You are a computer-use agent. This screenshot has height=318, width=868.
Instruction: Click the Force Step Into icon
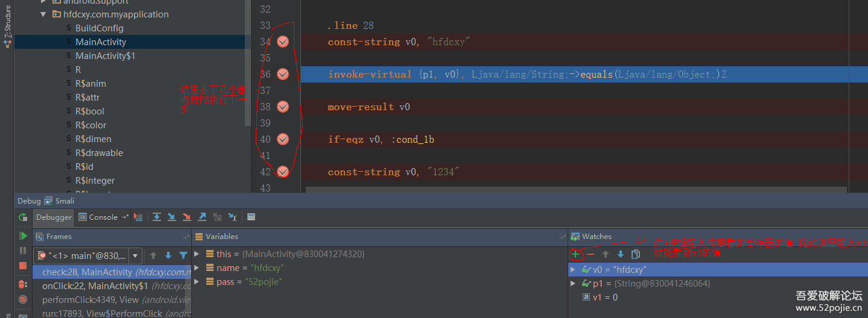[x=187, y=217]
